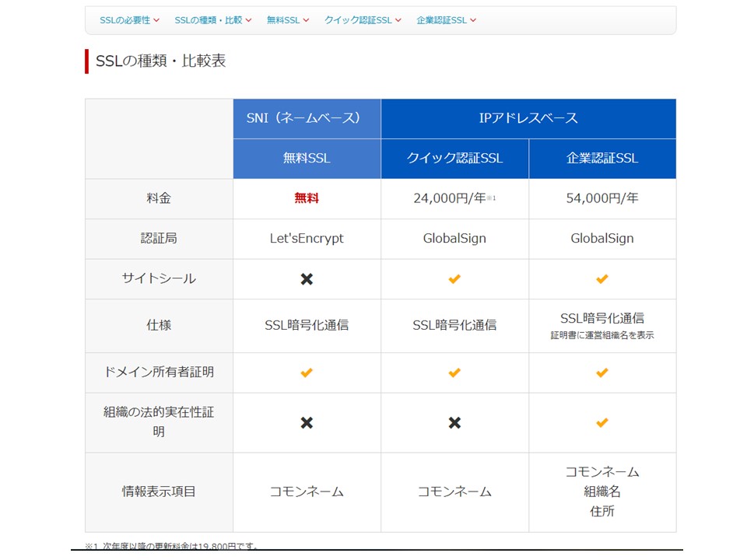This screenshot has width=747, height=560.
Task: Click the 54,000円/年 price cell
Action: (x=602, y=198)
